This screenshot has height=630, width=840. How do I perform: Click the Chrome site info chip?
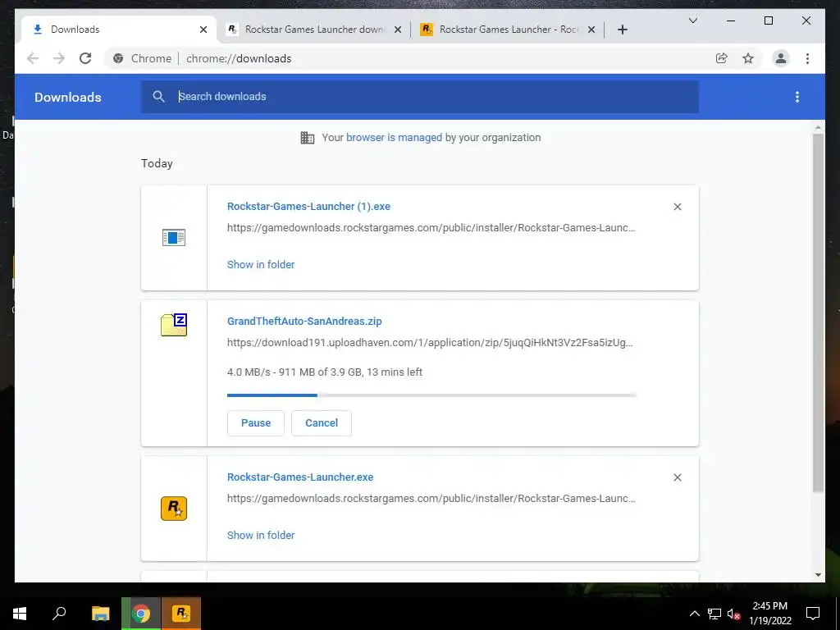point(142,58)
